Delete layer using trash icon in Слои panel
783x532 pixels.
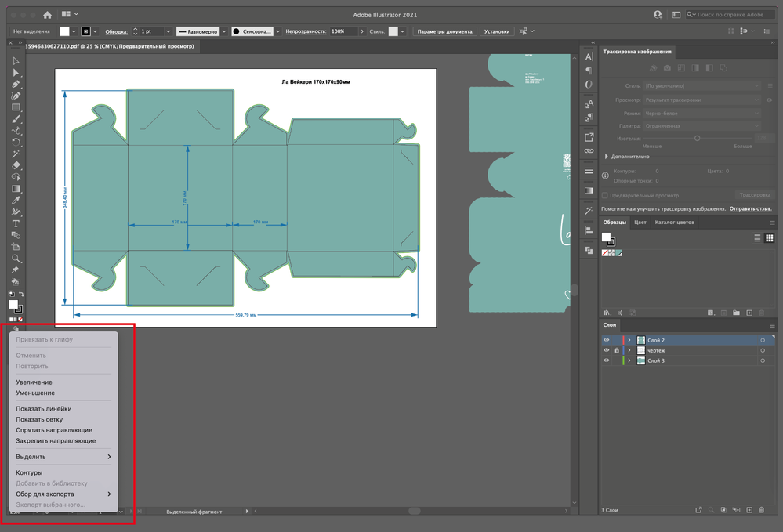click(761, 510)
